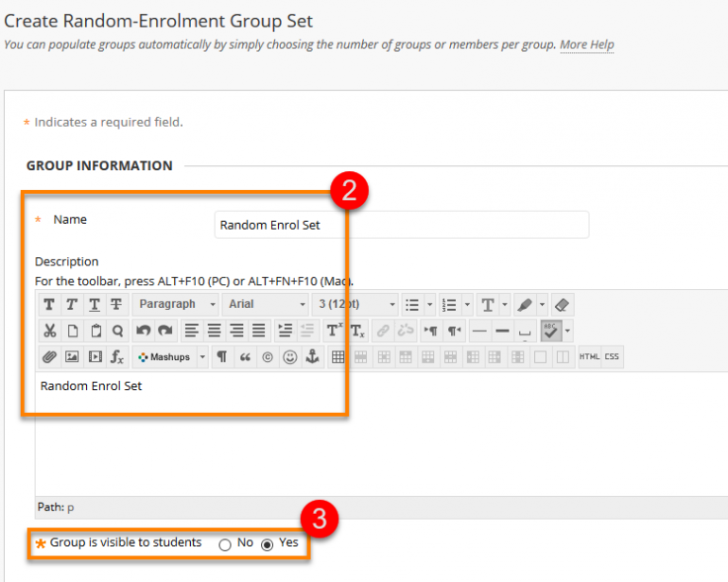Click the insert image icon

[72, 357]
